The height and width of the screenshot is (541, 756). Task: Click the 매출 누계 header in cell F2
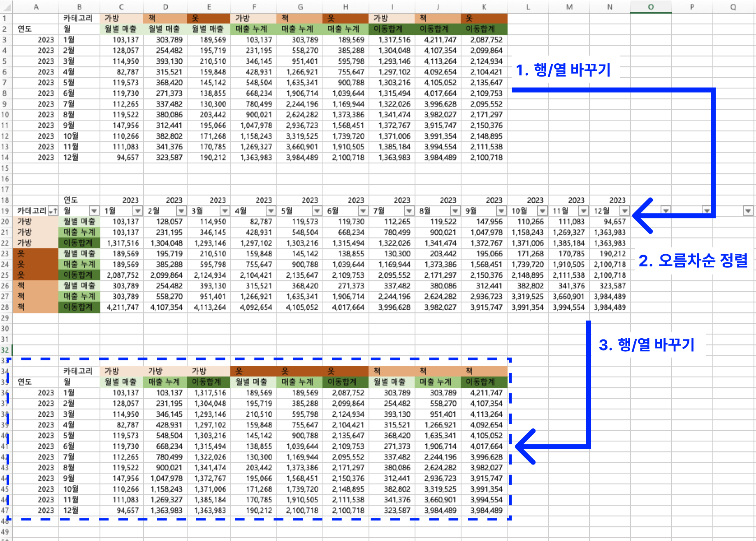coord(254,29)
